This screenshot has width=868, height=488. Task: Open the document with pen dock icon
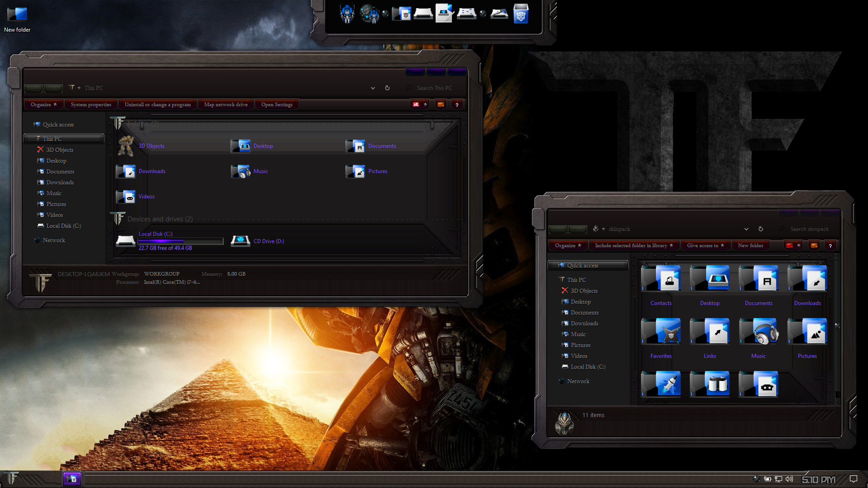[x=444, y=14]
